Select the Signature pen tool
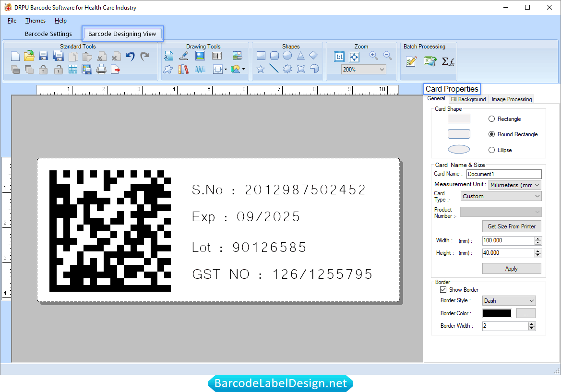 coord(184,56)
